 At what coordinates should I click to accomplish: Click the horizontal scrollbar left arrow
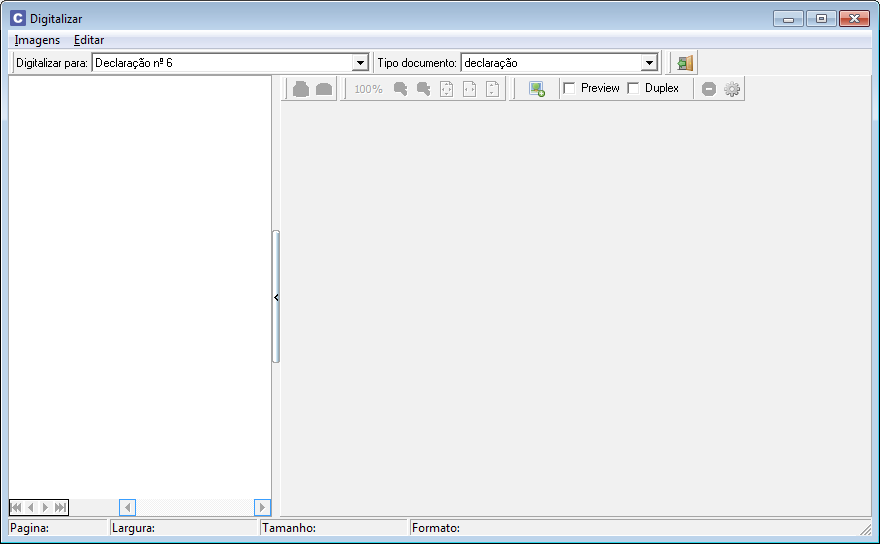(127, 508)
